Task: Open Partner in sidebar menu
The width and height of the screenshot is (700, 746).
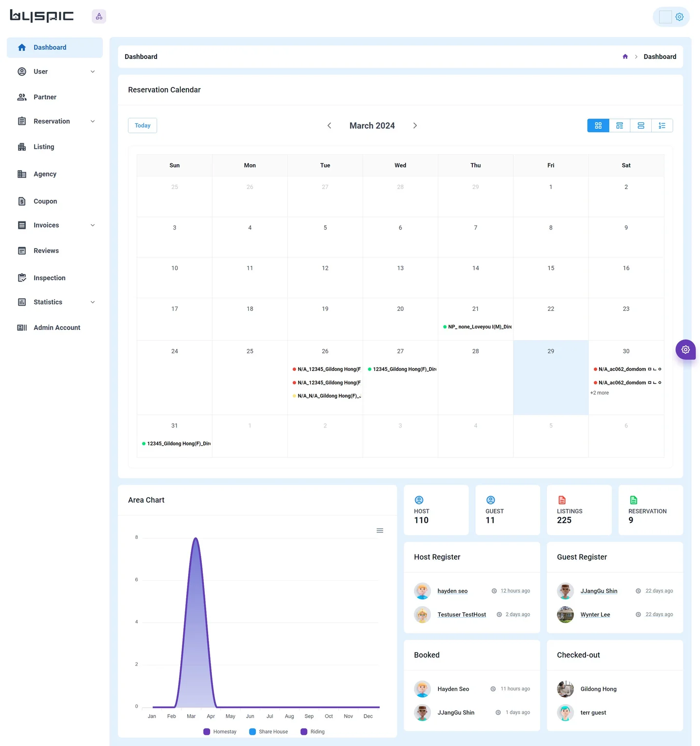Action: (55, 97)
